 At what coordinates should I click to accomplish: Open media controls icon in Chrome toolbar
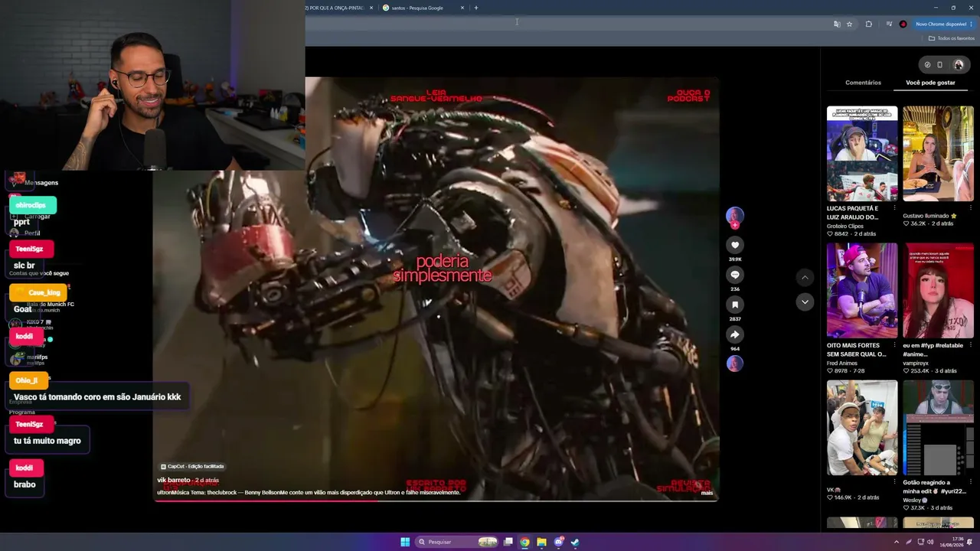(889, 24)
